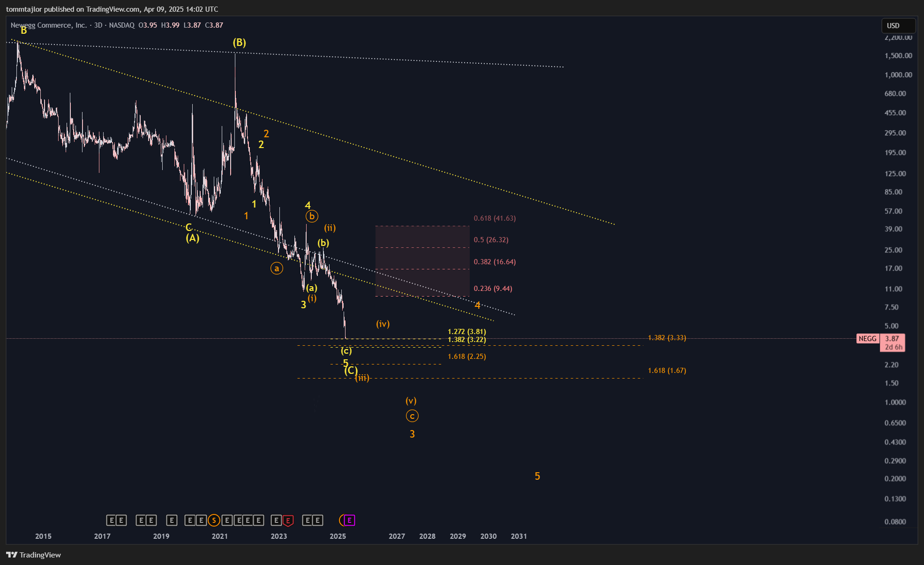Click the 1.618 (2.25) extension label
This screenshot has height=565, width=924.
(467, 357)
